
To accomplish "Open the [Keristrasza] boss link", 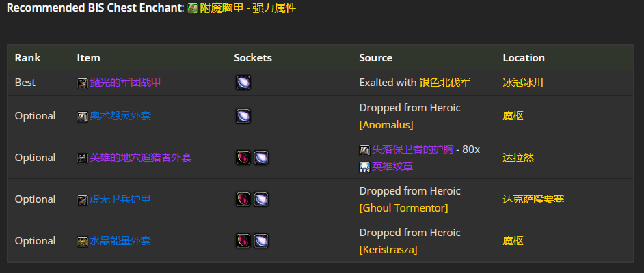I will [388, 250].
